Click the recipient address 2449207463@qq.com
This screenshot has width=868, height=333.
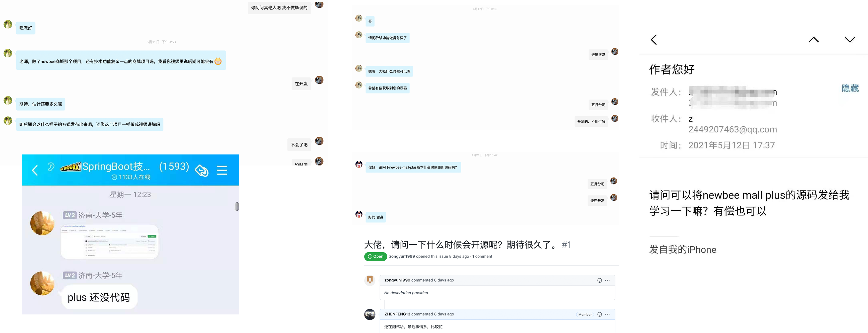733,129
